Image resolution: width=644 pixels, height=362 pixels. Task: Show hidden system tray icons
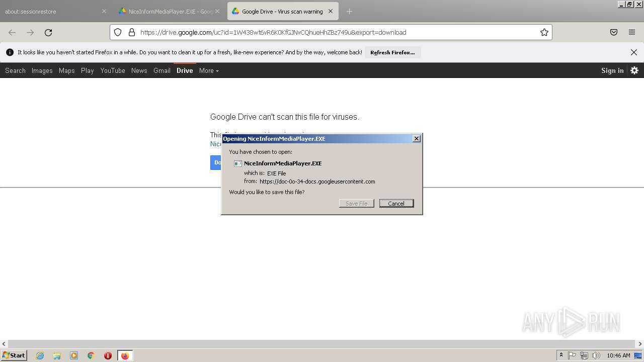[x=561, y=355]
